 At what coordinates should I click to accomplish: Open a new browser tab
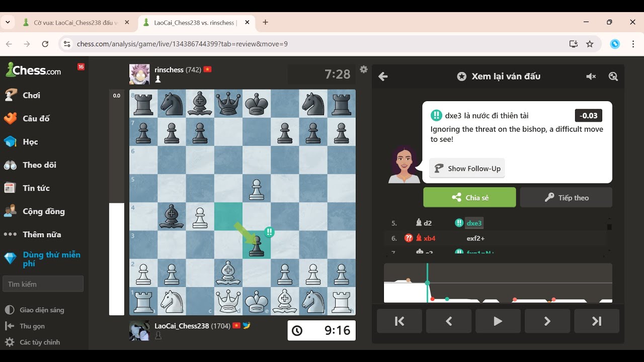(x=266, y=23)
